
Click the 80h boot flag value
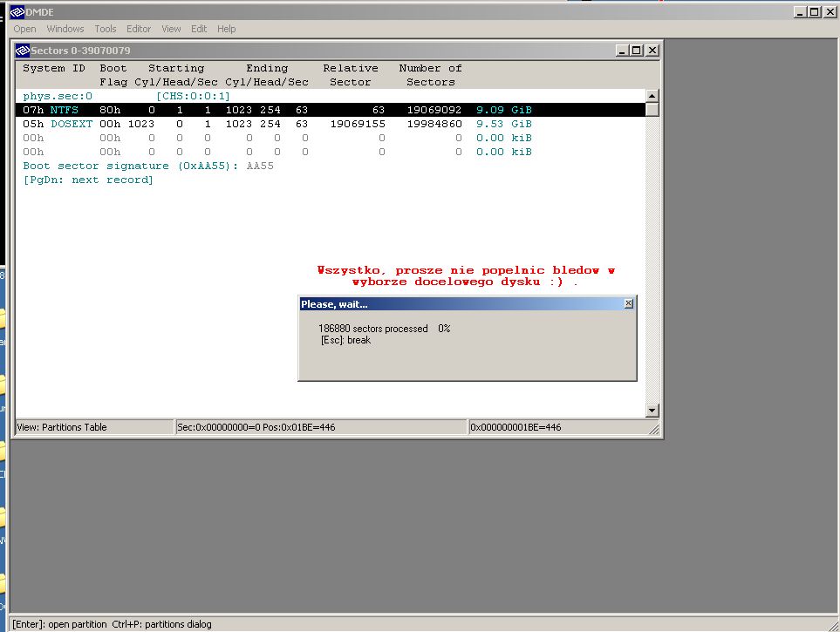[x=110, y=110]
